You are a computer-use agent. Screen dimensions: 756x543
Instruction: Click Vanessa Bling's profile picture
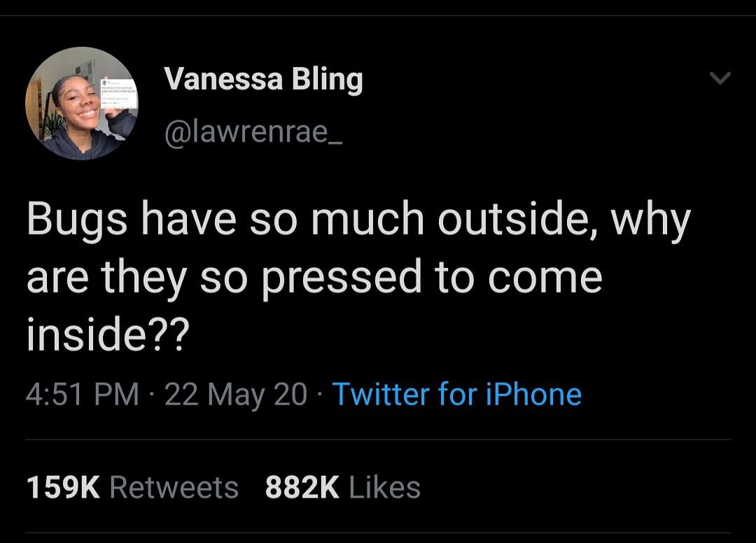click(82, 104)
